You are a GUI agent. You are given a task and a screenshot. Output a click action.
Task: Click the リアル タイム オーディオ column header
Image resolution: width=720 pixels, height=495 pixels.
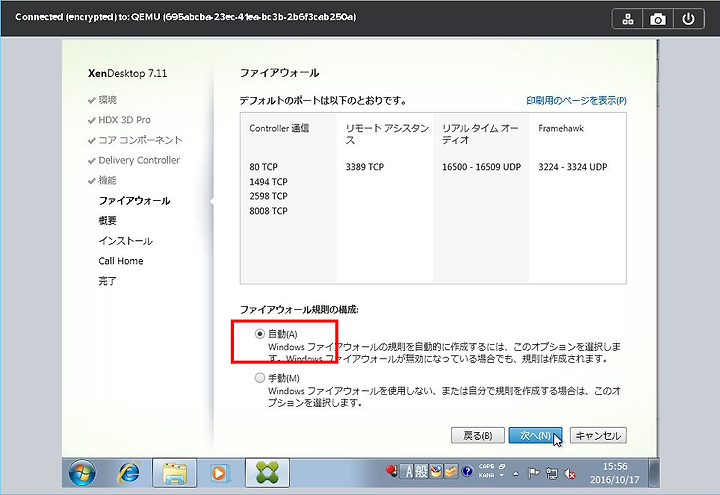pos(480,134)
